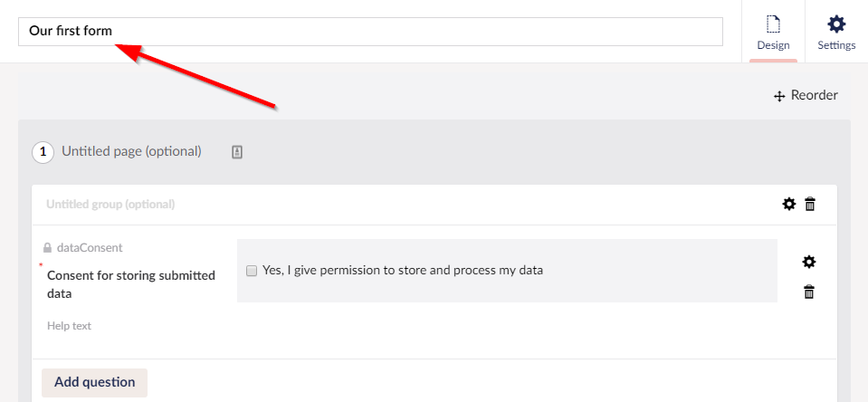Open group settings via the gear icon

click(789, 205)
